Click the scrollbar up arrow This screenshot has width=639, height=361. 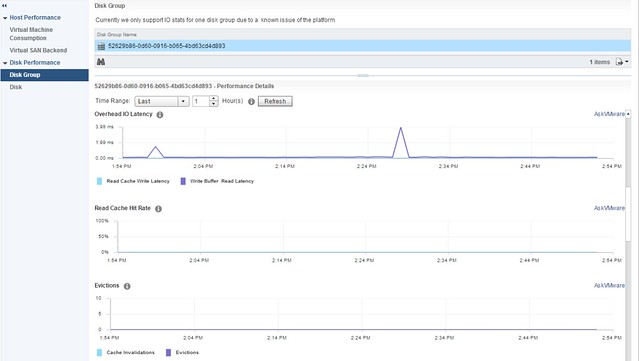pos(628,114)
